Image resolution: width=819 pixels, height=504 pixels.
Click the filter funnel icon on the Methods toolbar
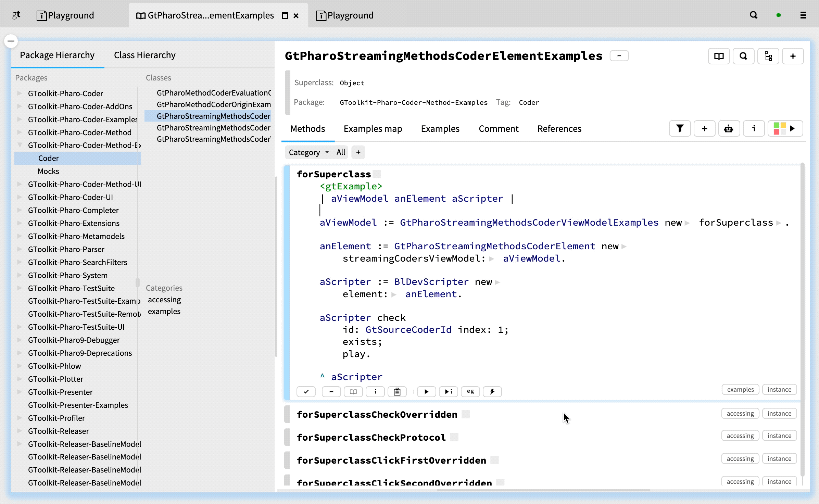680,128
